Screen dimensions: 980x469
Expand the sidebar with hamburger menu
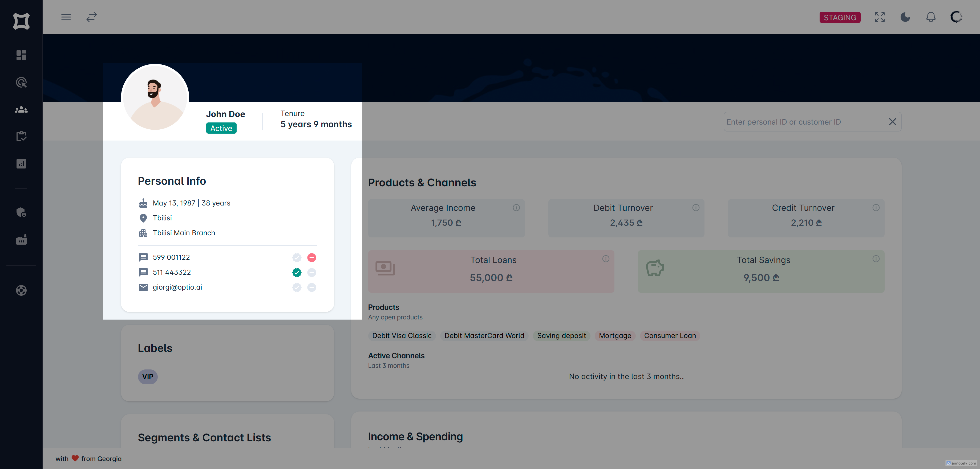66,17
